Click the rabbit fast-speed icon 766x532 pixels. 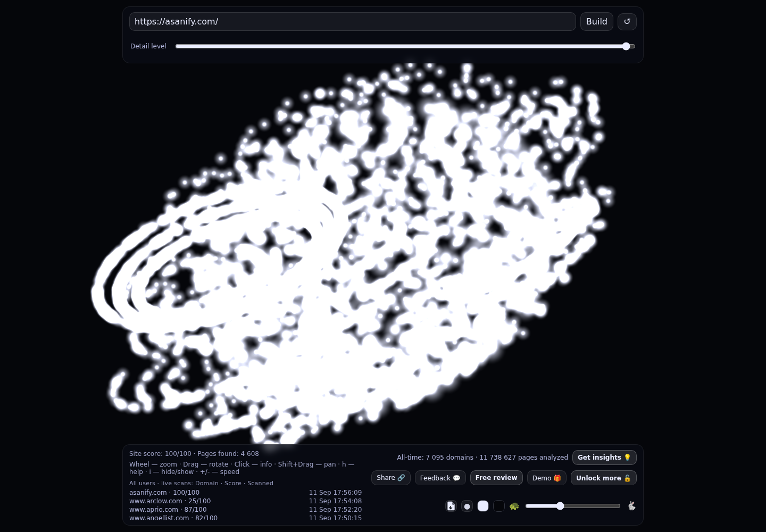coord(631,506)
